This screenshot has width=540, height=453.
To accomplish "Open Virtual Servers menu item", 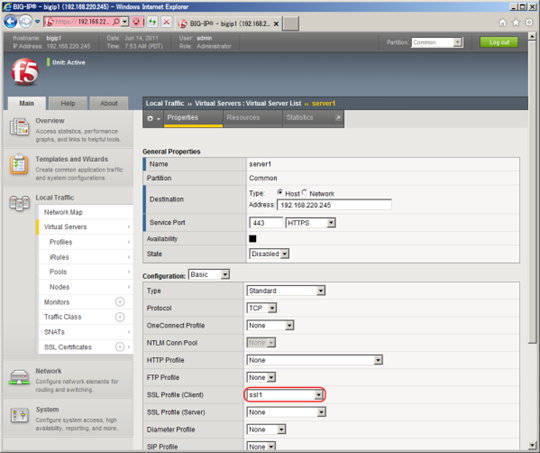I will click(85, 227).
